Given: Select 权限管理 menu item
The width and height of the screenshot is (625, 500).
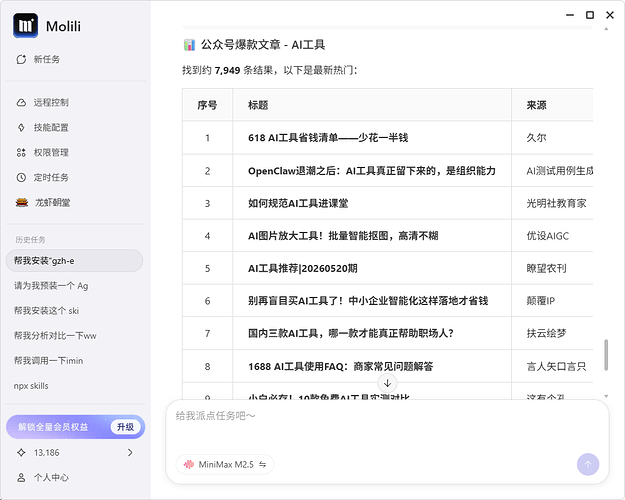Looking at the screenshot, I should [51, 152].
